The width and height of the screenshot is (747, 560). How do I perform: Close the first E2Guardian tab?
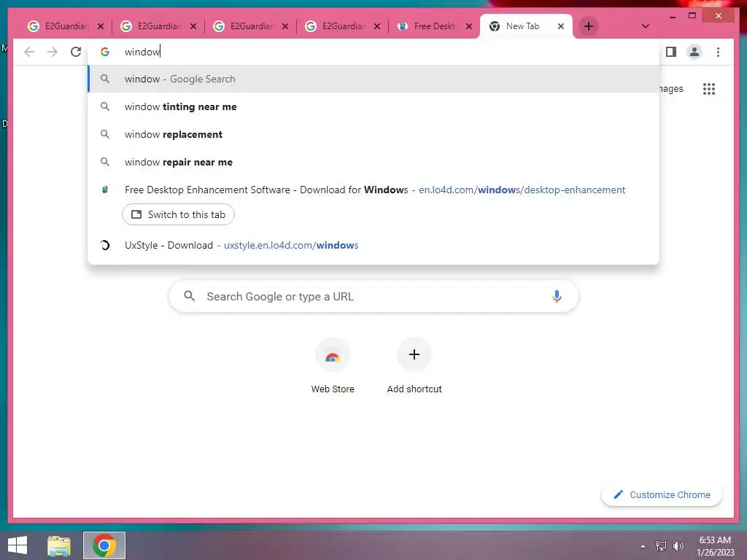101,26
